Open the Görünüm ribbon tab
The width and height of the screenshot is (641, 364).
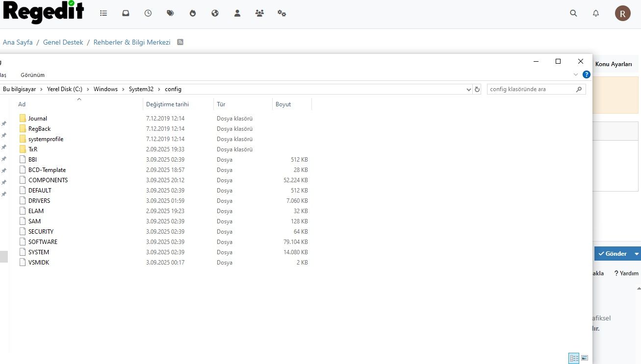coord(32,75)
